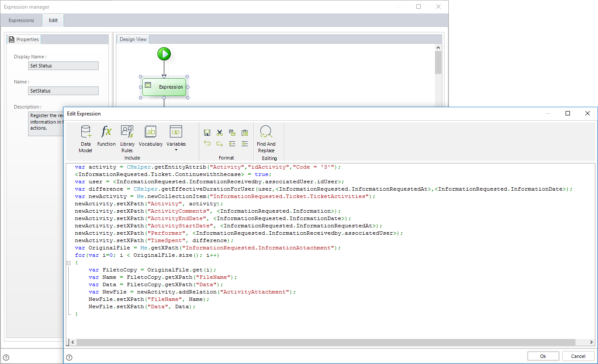Click the 'var Data = FiletoCopy' code line
Viewport: 598px width, 364px height.
point(156,284)
